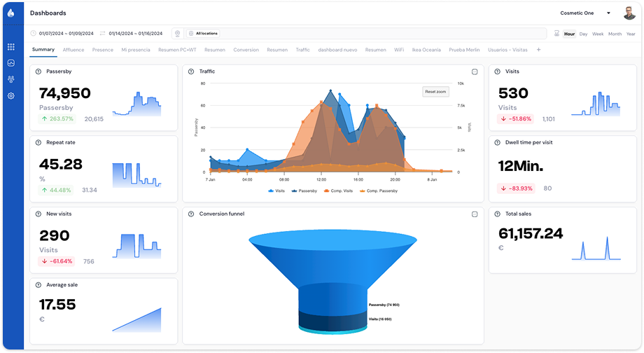The image size is (644, 353).
Task: Open the Traffic chart options menu icon
Action: coord(475,71)
